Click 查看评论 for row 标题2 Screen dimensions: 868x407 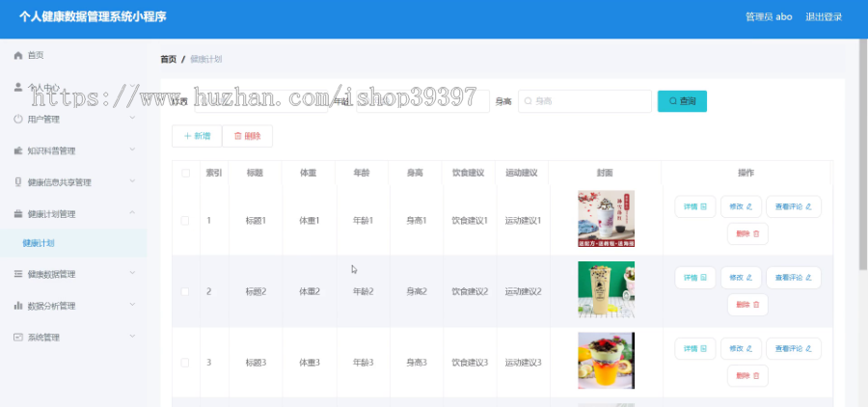coord(794,278)
